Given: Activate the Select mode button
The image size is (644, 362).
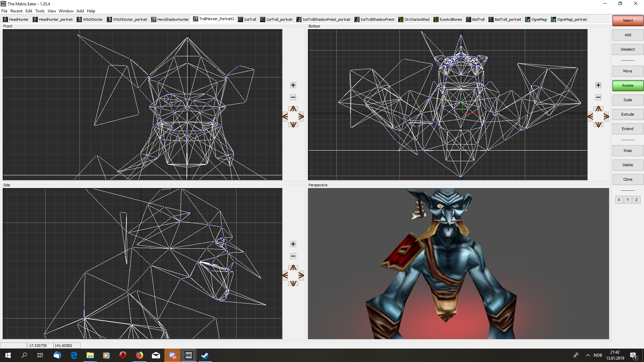Looking at the screenshot, I should tap(628, 20).
